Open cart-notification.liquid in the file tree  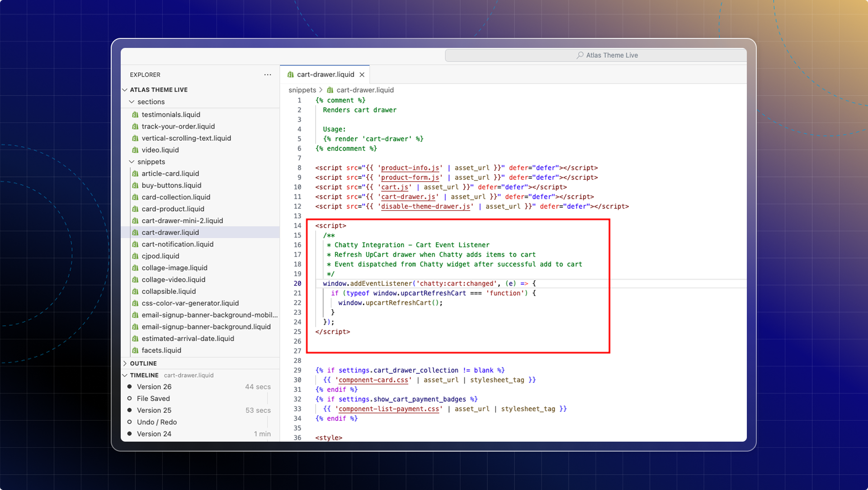point(177,244)
